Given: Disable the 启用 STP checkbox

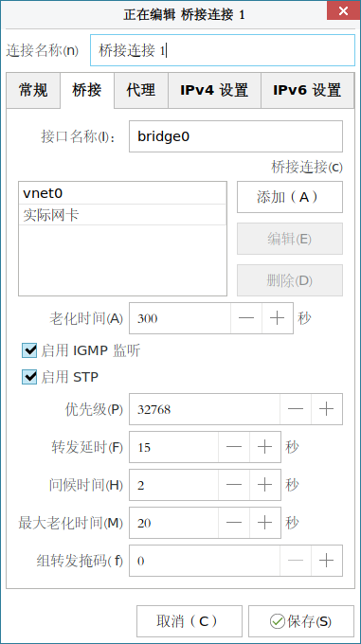Looking at the screenshot, I should click(29, 377).
